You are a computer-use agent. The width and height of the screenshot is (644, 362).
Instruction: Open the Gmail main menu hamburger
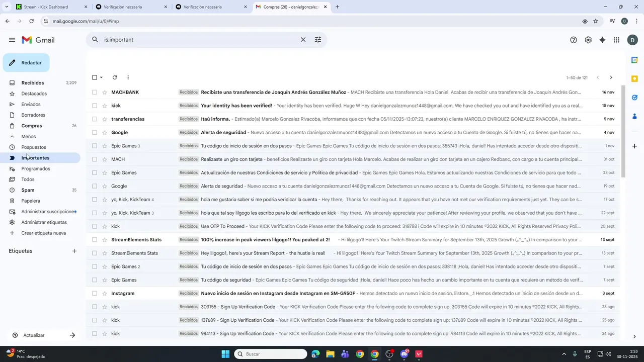(x=12, y=40)
